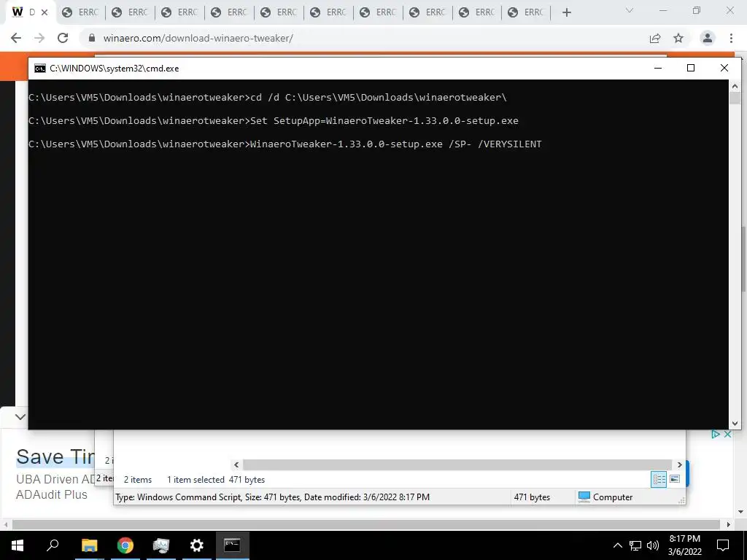Screen dimensions: 747x560
Task: Open the Chrome profile avatar menu
Action: 708,38
